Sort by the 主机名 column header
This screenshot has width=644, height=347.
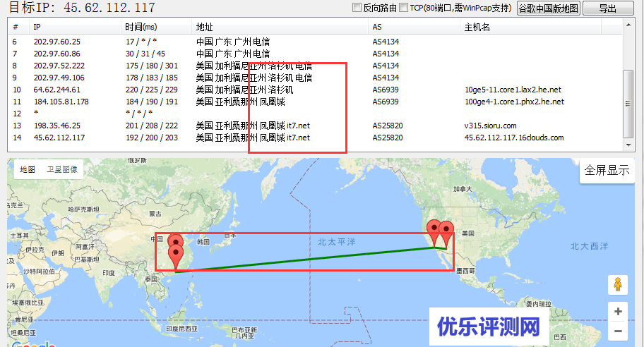(530, 27)
